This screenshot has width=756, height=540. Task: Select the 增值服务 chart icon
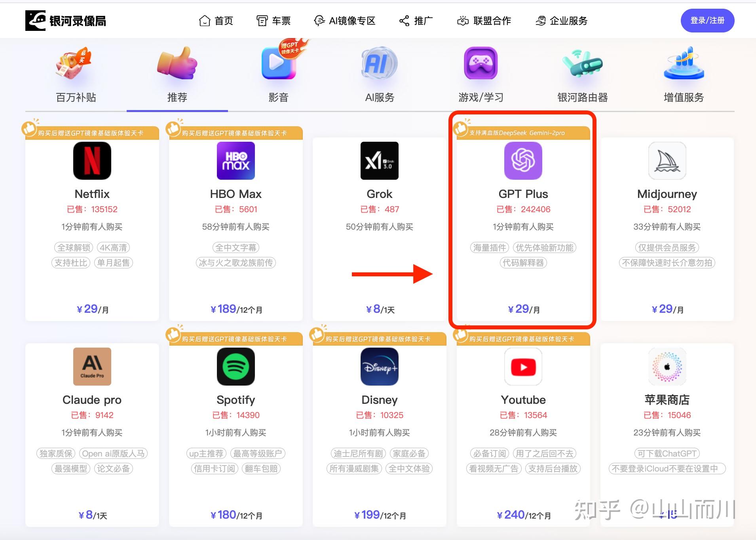pos(684,63)
